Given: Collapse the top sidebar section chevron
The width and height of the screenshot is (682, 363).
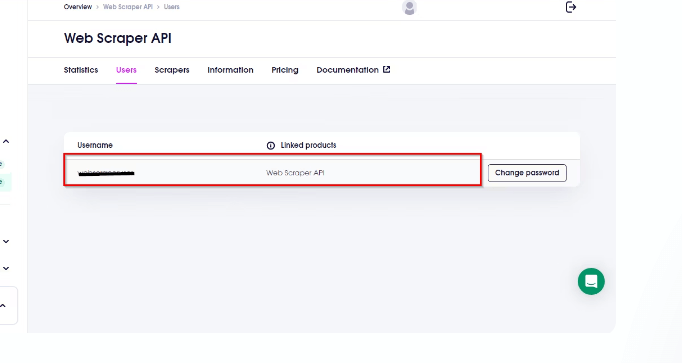Looking at the screenshot, I should [x=6, y=141].
